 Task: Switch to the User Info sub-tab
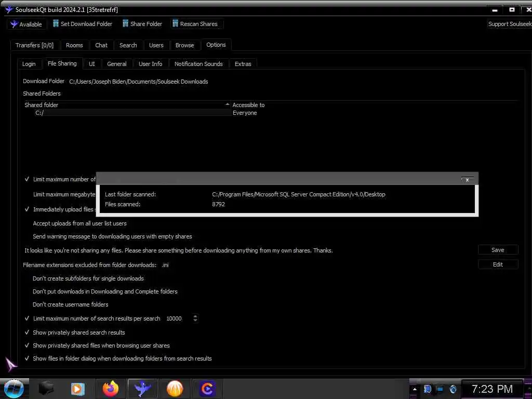[150, 64]
